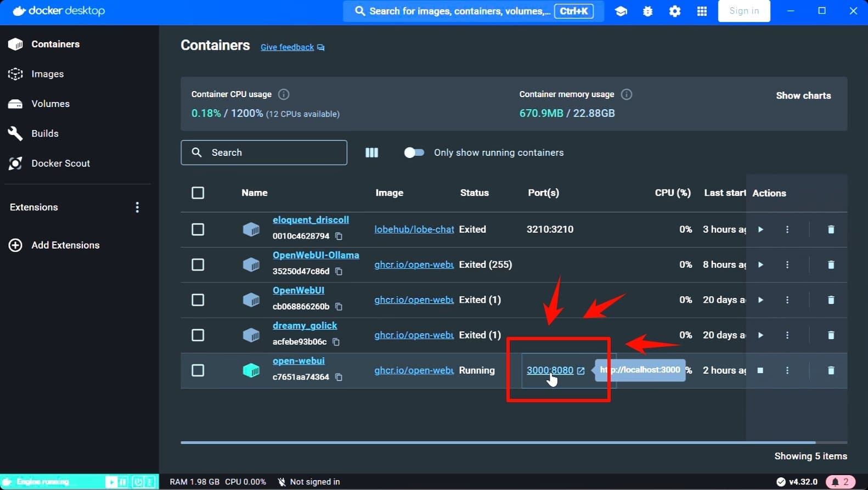Delete the eloquent_driscoll container via trash icon

click(x=831, y=229)
